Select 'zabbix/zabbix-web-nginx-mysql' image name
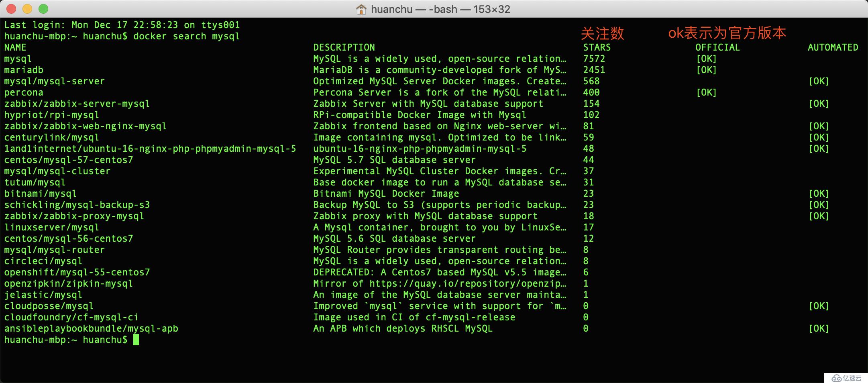Viewport: 868px width, 383px height. [86, 126]
